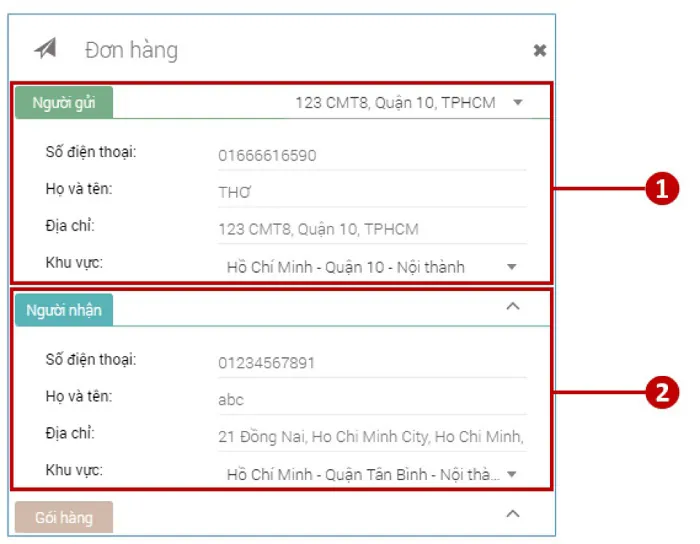Viewport: 700px width, 544px height.
Task: Click sender Khu vực label
Action: coord(74,263)
